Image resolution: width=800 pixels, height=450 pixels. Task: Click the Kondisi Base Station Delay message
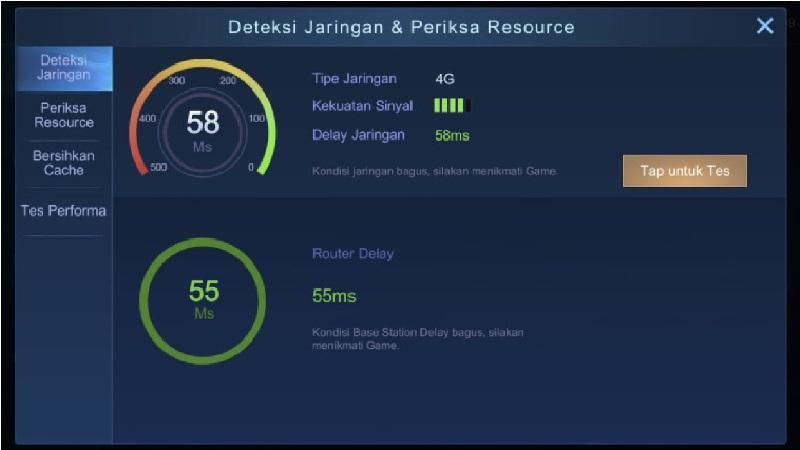click(x=418, y=339)
